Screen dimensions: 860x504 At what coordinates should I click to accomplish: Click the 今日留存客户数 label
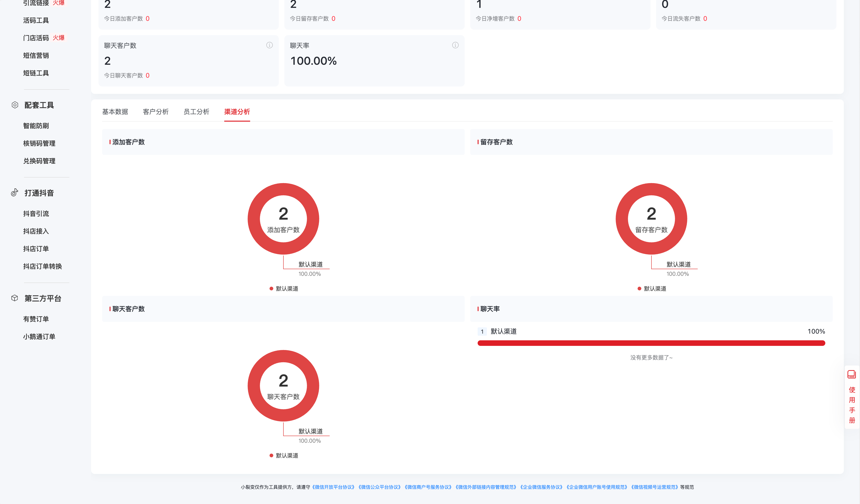309,19
